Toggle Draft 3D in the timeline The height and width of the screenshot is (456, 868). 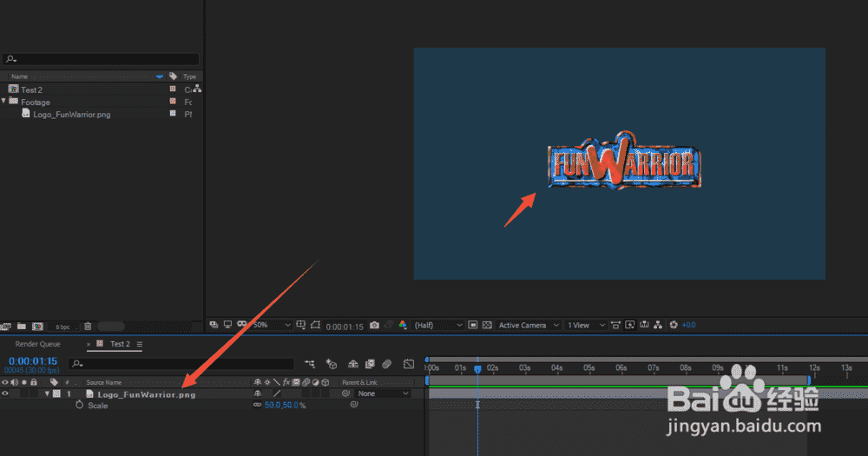331,364
